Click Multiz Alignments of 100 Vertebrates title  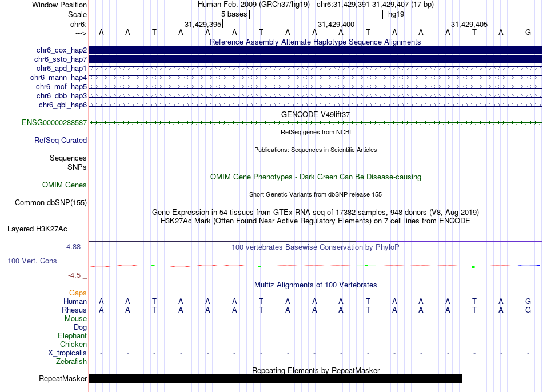(x=316, y=285)
